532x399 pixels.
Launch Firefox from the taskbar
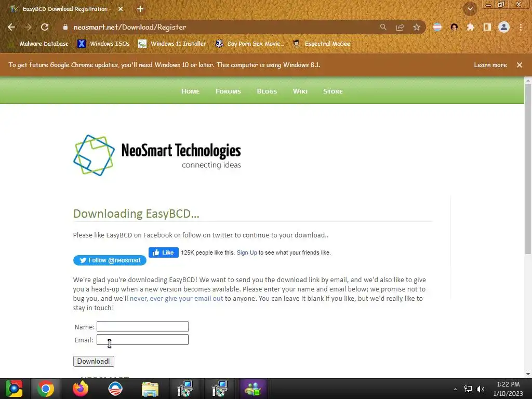pyautogui.click(x=81, y=389)
